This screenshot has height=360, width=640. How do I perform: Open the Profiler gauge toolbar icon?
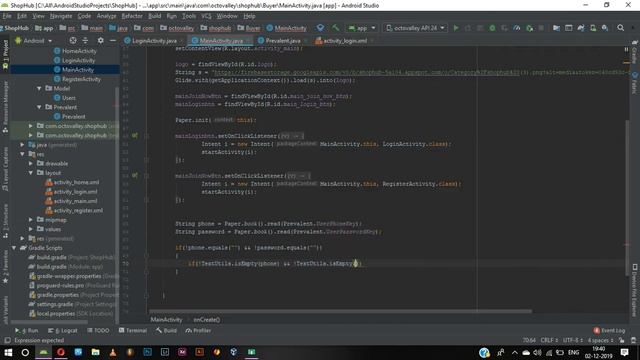[x=517, y=28]
